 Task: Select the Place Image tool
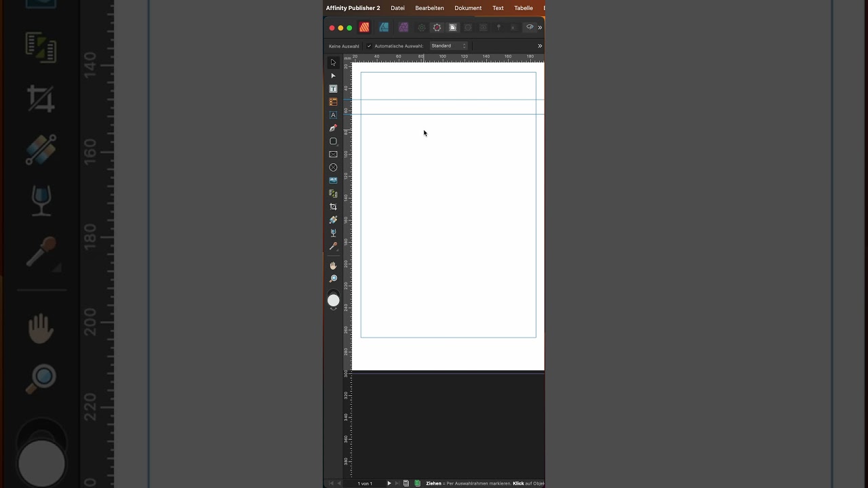333,180
